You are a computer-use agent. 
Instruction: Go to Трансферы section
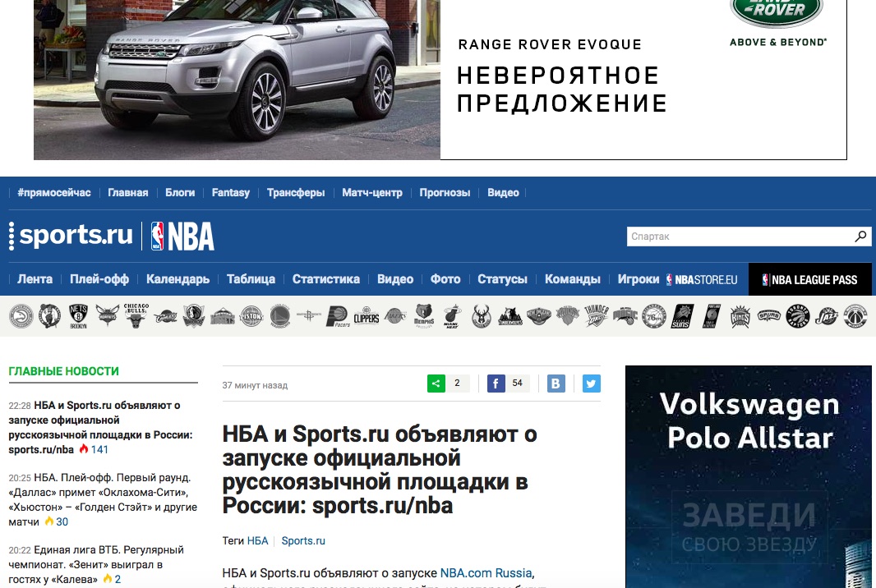click(296, 193)
